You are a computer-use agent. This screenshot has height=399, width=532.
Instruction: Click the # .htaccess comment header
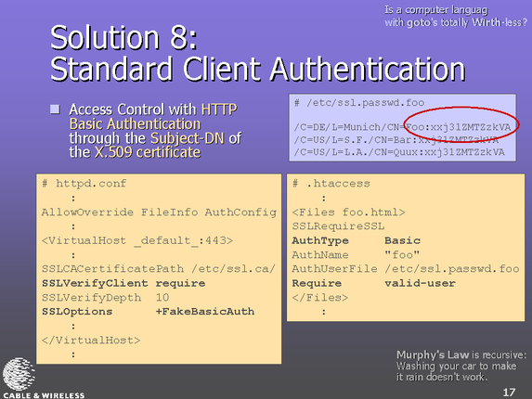pos(331,184)
